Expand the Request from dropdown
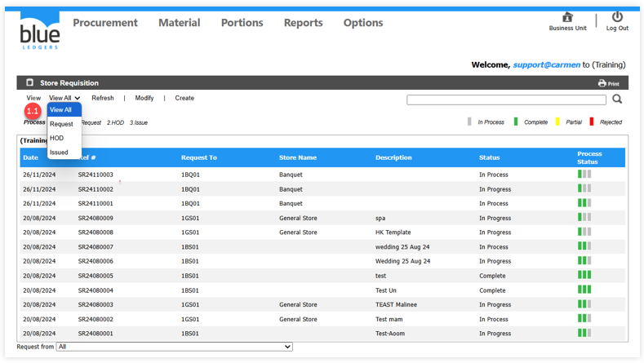The image size is (644, 363). pyautogui.click(x=174, y=347)
